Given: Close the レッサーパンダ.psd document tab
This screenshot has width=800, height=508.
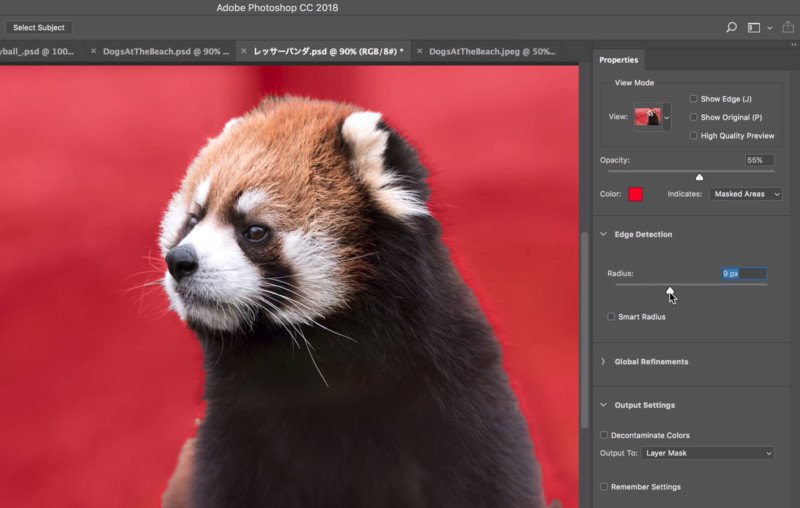Looking at the screenshot, I should pyautogui.click(x=243, y=51).
